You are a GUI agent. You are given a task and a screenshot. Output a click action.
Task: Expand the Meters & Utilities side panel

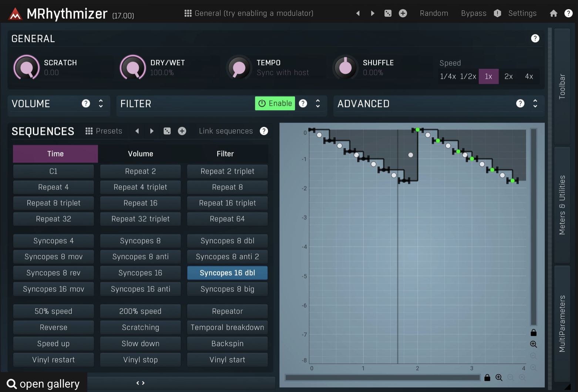[562, 205]
